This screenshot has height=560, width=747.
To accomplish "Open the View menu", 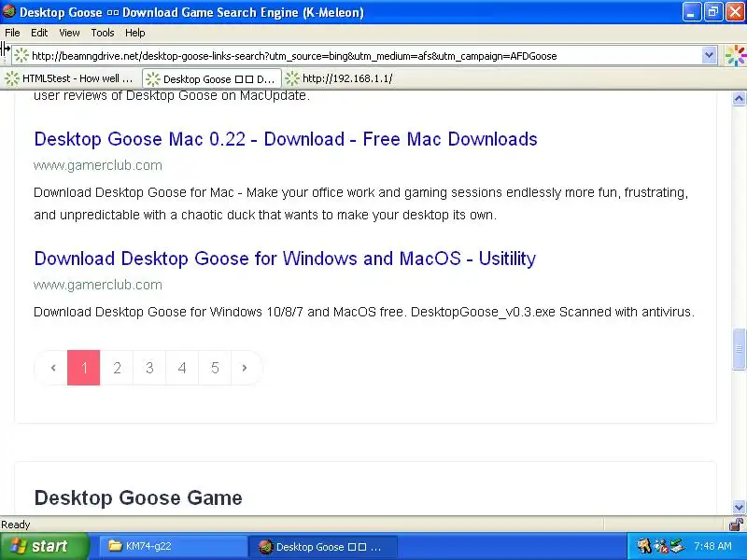I will click(69, 33).
